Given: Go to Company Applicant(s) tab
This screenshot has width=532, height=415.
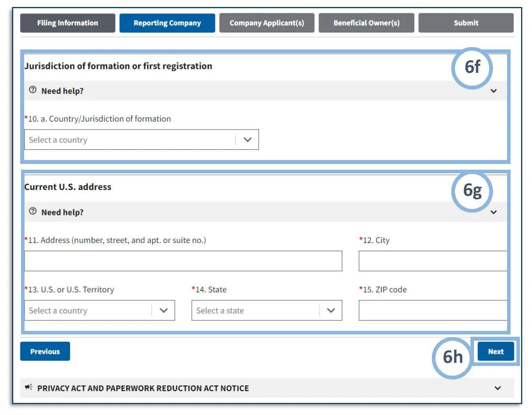Looking at the screenshot, I should (x=267, y=23).
